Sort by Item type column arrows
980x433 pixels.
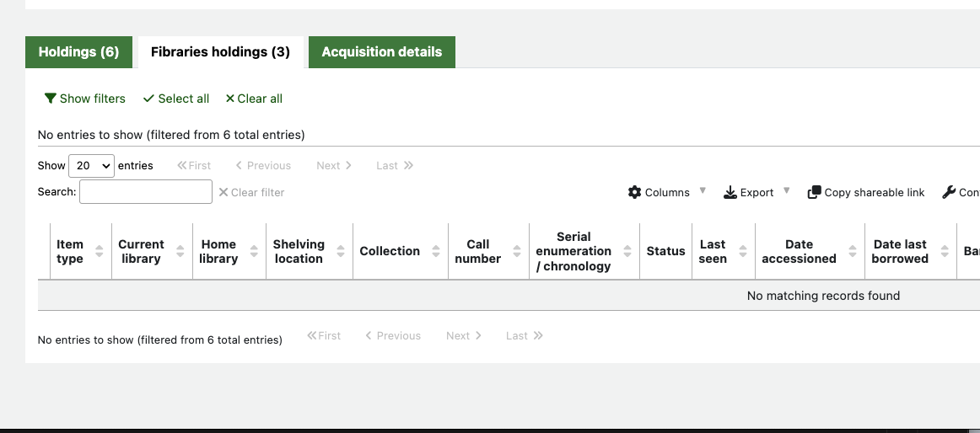click(x=100, y=251)
